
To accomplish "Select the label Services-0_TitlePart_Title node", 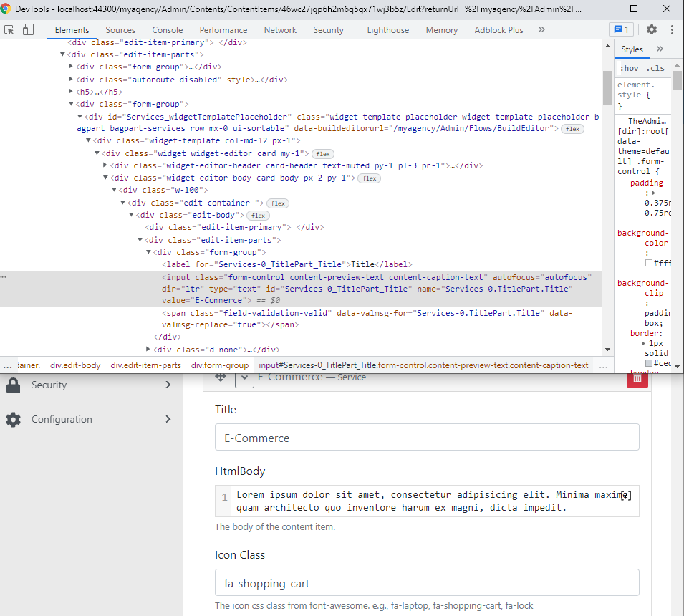I will tap(286, 264).
